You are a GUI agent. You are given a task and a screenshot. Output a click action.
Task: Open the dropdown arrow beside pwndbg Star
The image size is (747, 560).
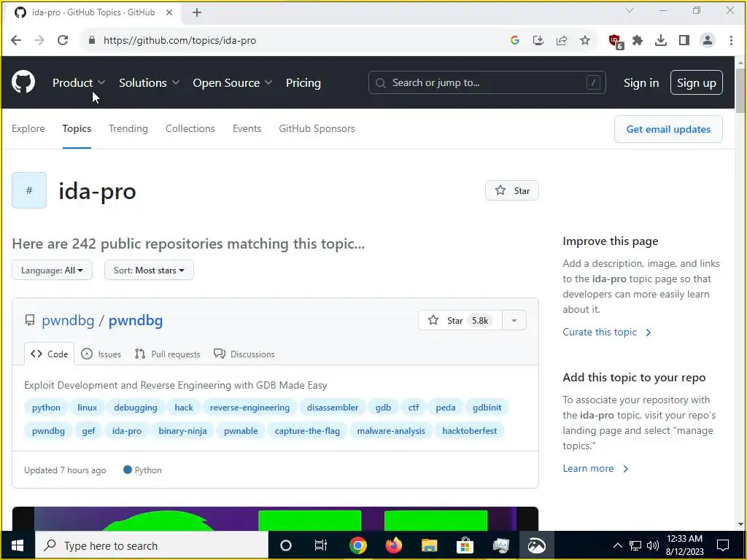514,321
